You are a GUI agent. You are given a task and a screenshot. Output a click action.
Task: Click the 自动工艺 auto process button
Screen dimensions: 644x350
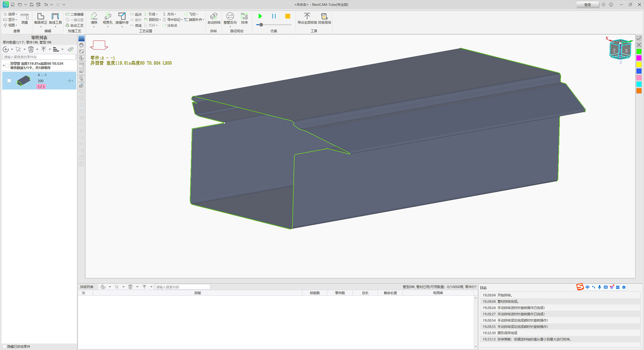click(x=75, y=26)
